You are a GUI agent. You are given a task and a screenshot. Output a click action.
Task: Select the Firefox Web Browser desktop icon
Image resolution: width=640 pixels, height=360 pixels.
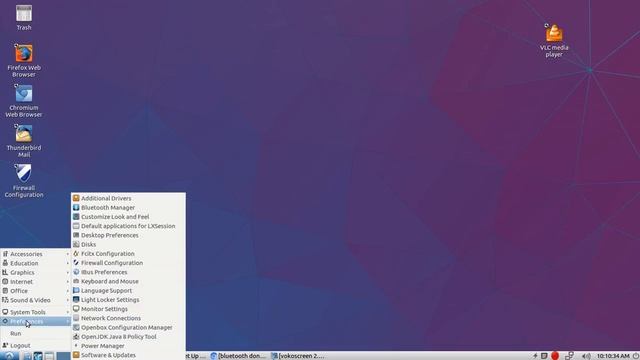tap(24, 60)
